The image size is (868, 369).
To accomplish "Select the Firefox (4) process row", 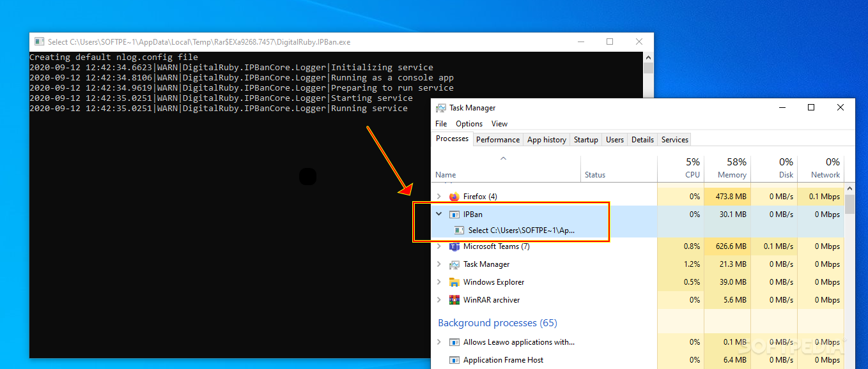I will pos(638,197).
